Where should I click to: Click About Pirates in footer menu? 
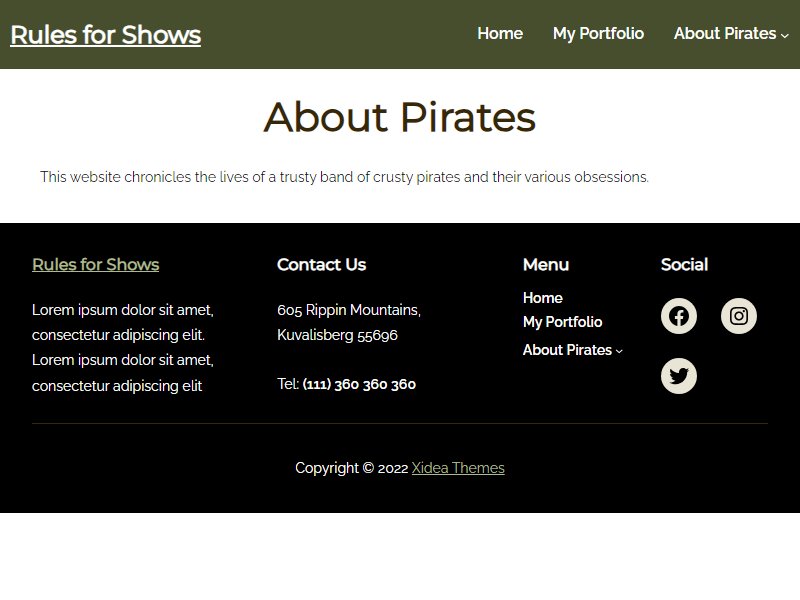point(567,350)
